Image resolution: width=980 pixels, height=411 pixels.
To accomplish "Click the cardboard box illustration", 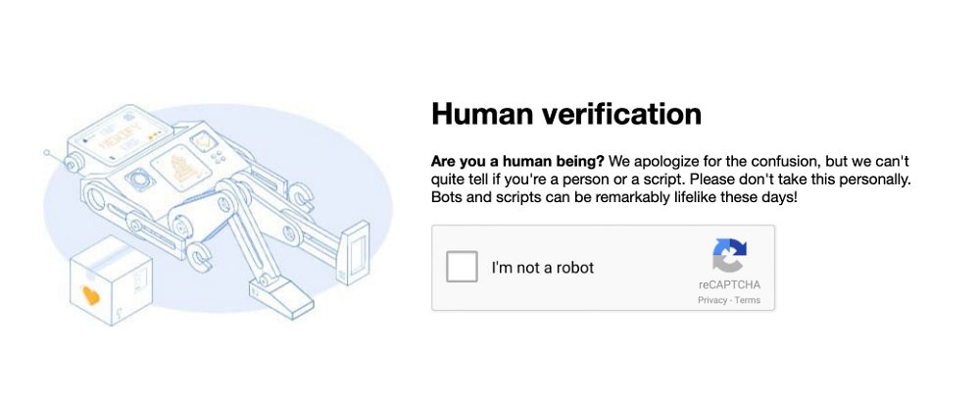I will (x=112, y=281).
